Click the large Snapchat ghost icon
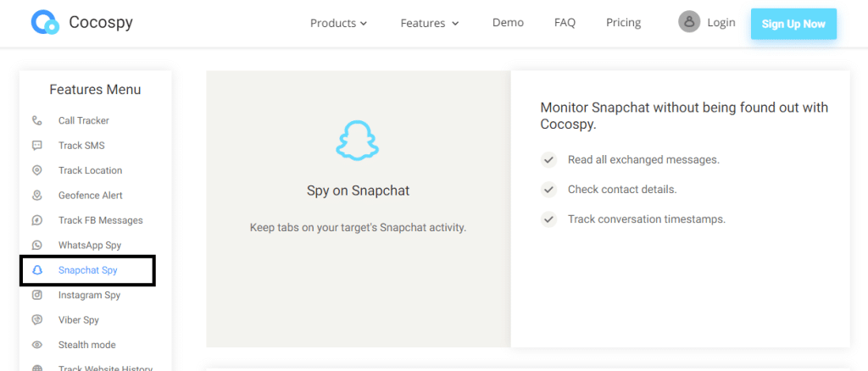This screenshot has width=868, height=371. pos(358,141)
